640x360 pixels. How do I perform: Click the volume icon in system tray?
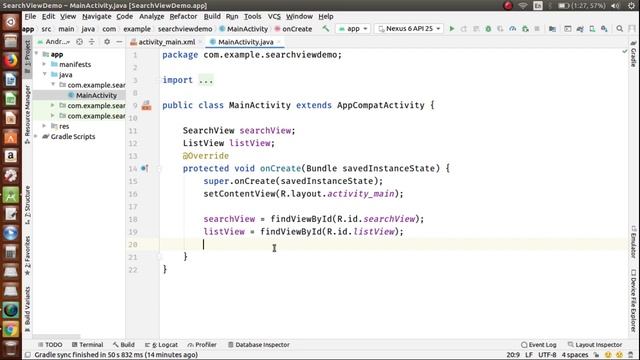616,6
